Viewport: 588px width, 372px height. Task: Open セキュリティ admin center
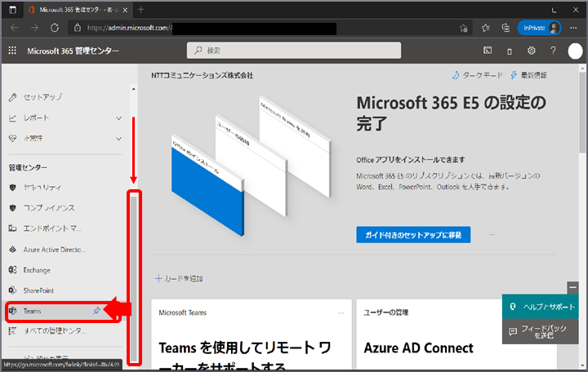point(42,188)
